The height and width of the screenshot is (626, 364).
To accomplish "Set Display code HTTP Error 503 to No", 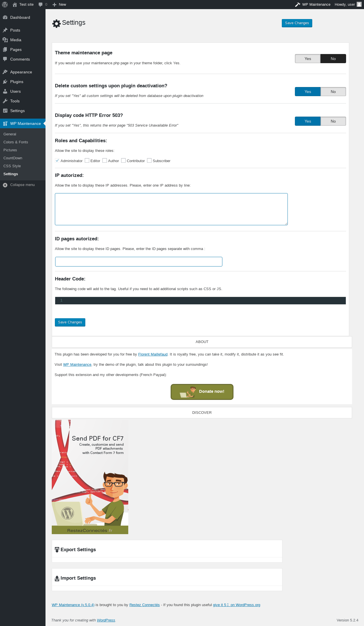I will click(333, 121).
